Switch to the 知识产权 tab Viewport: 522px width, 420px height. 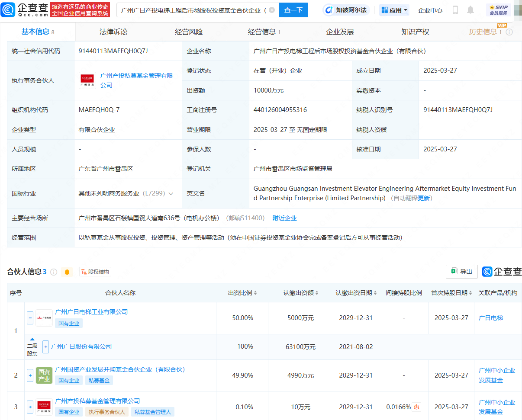415,32
